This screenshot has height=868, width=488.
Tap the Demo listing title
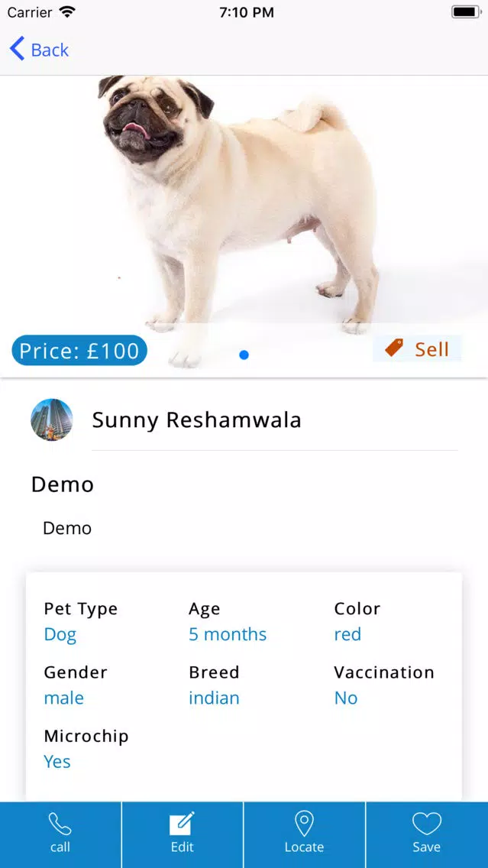click(63, 484)
